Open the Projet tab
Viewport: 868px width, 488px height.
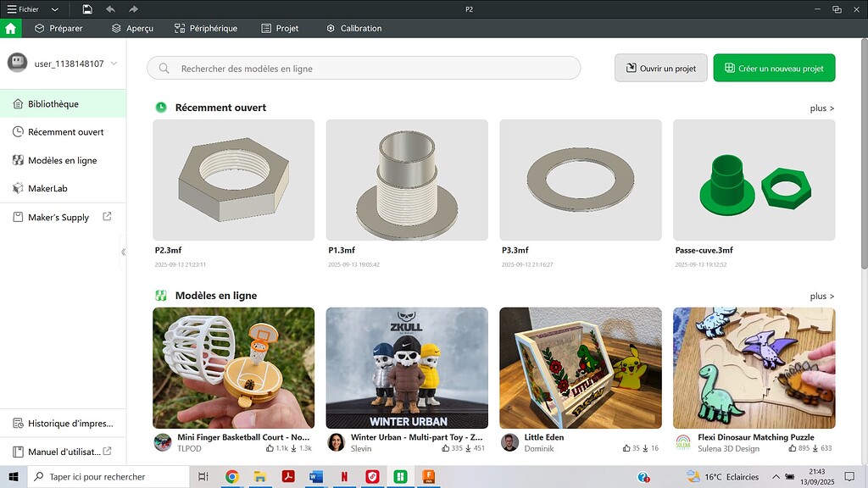tap(280, 28)
